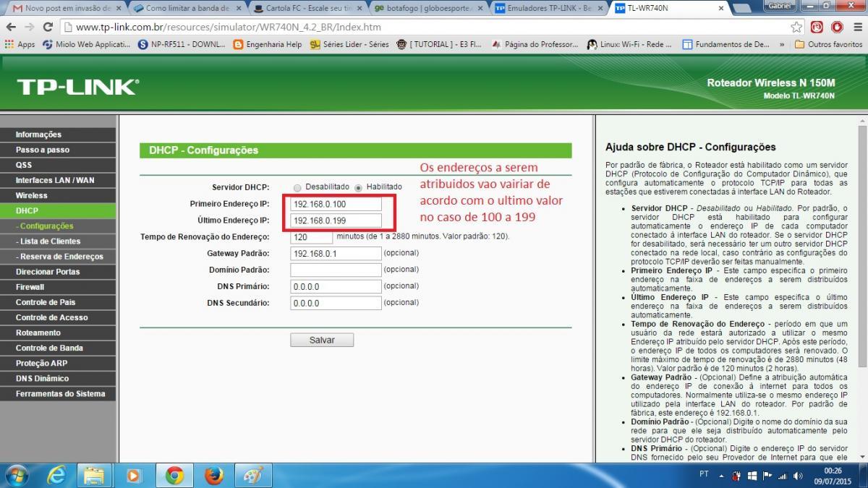Click the DNS Primário field
Screen dimensions: 868x488
[x=336, y=286]
